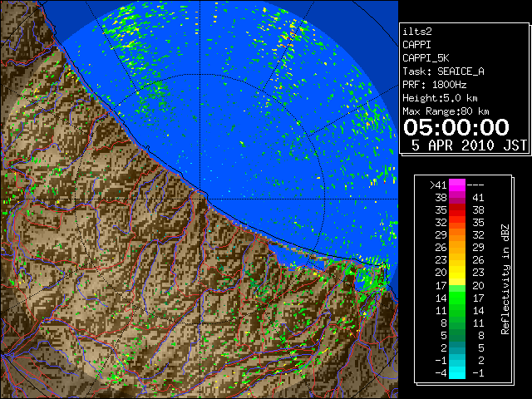Viewport: 532px width, 399px height.
Task: Click the '---' legend label
Action: click(475, 185)
